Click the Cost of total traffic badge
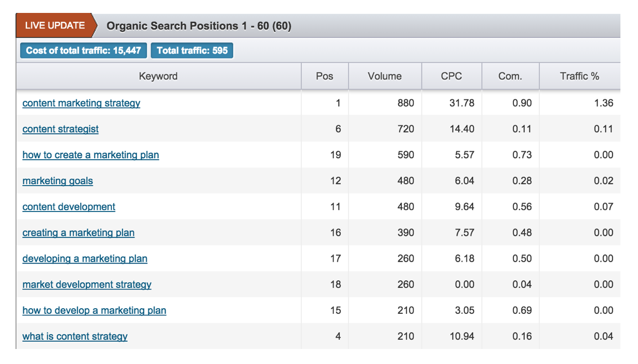This screenshot has height=364, width=638. (x=84, y=51)
